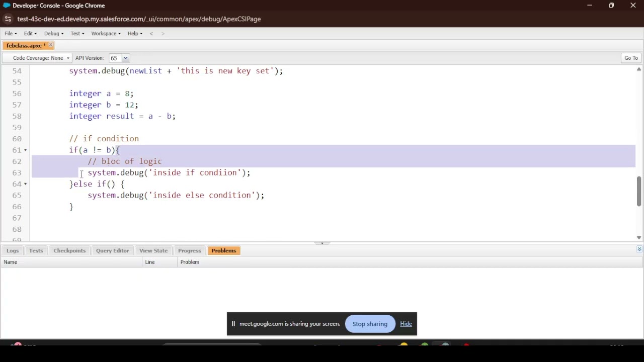Collapse the bottom panel with the splitter arrow
Image resolution: width=644 pixels, height=362 pixels.
click(x=322, y=243)
